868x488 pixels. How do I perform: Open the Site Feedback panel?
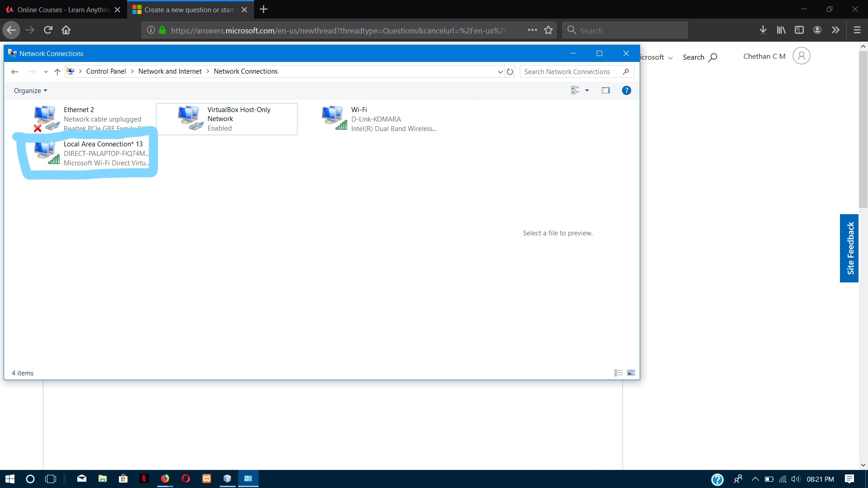click(849, 248)
